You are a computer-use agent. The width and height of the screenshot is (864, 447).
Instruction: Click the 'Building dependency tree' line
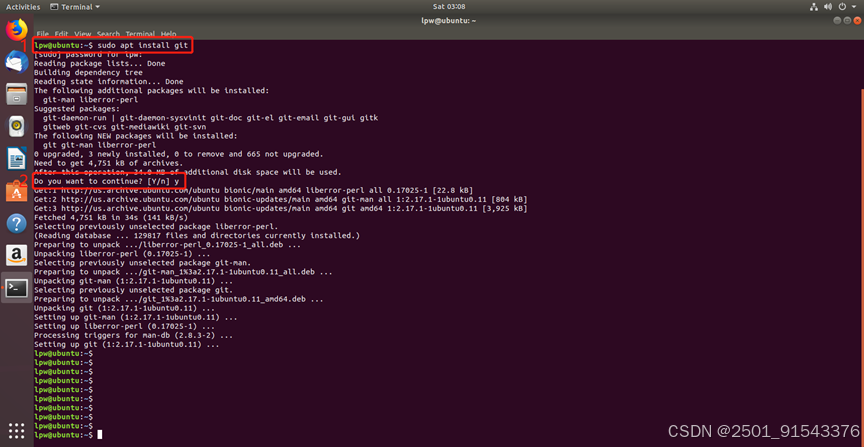[88, 72]
